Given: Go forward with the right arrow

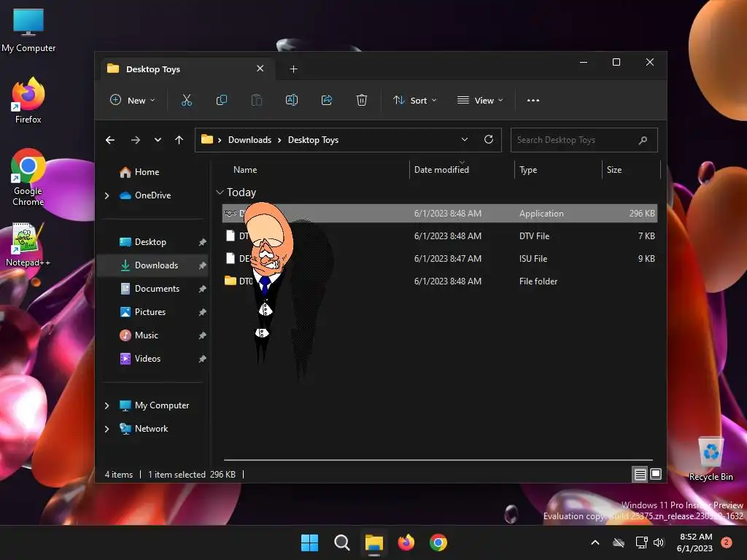Looking at the screenshot, I should (x=135, y=140).
